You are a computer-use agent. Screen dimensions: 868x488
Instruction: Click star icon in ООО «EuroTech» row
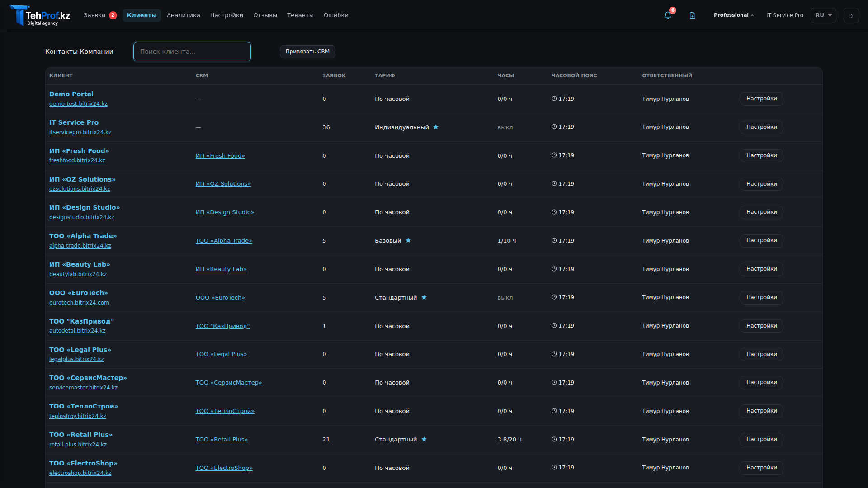424,297
